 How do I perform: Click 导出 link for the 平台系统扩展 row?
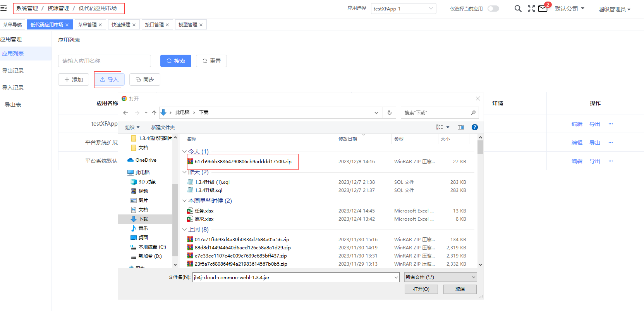click(x=595, y=143)
